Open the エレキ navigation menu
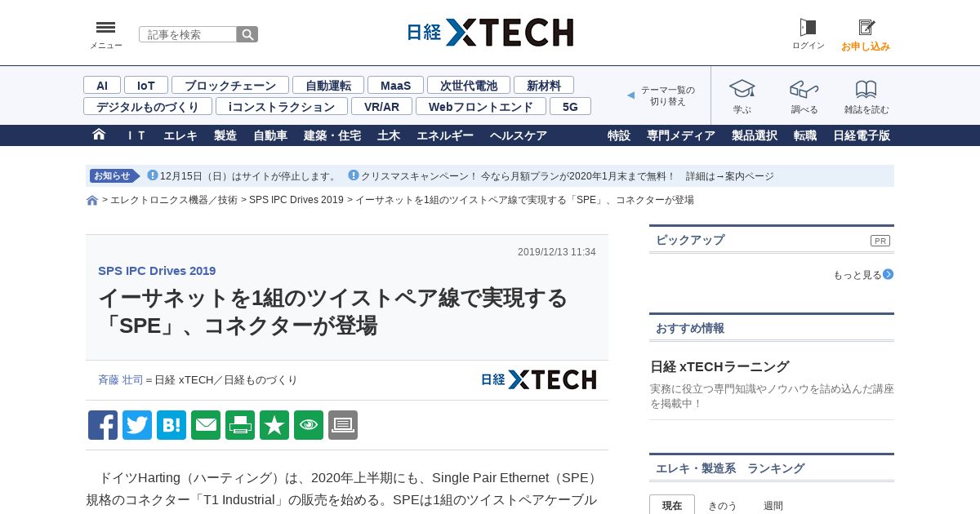The width and height of the screenshot is (980, 514). point(180,135)
